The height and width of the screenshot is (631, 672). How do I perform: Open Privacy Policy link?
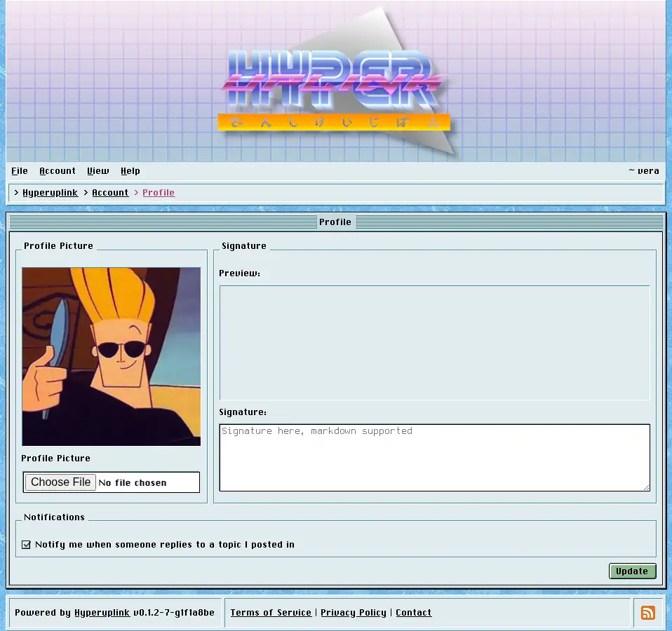pos(353,613)
